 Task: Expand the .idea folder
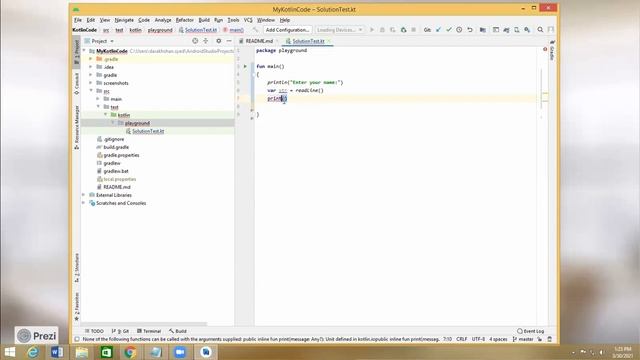pyautogui.click(x=91, y=67)
